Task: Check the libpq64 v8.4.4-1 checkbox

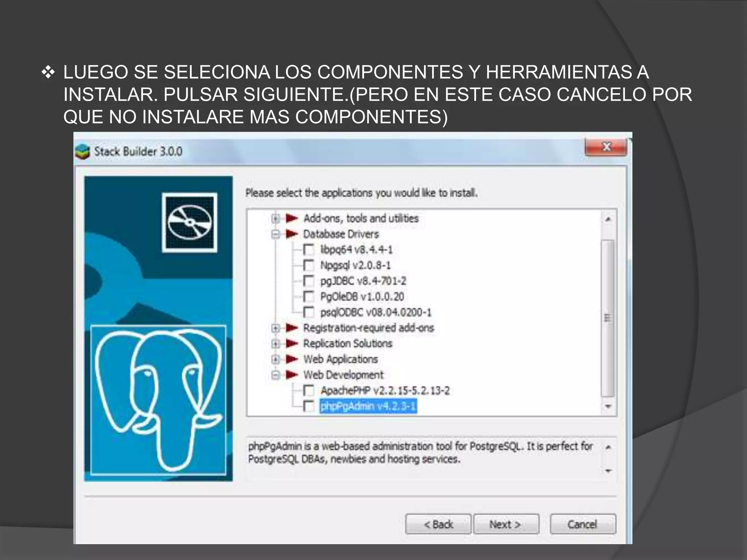Action: (309, 250)
